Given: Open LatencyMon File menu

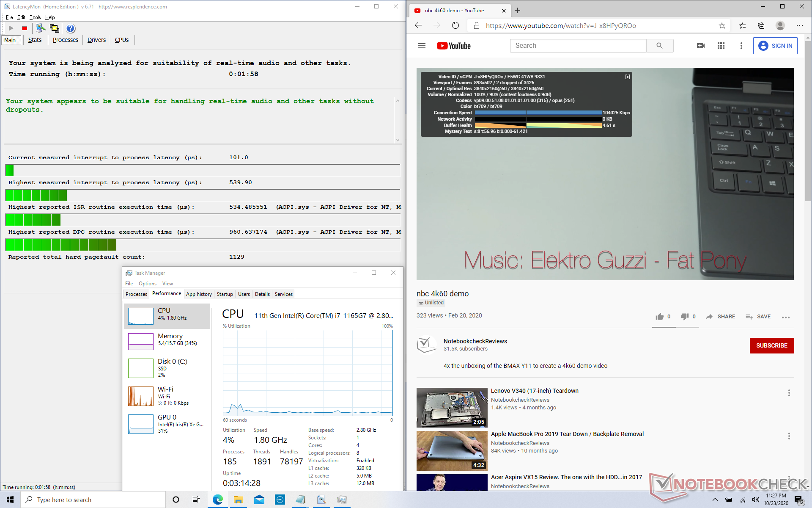Looking at the screenshot, I should click(9, 17).
